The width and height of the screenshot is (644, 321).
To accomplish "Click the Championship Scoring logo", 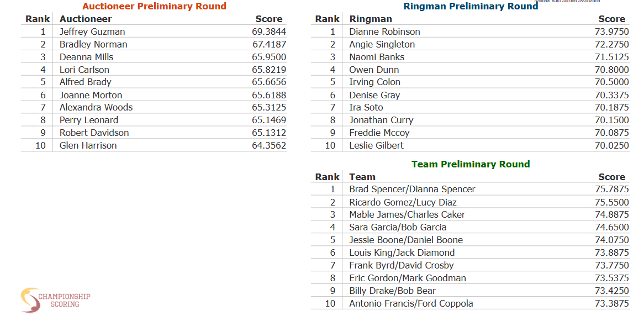I will (x=55, y=300).
